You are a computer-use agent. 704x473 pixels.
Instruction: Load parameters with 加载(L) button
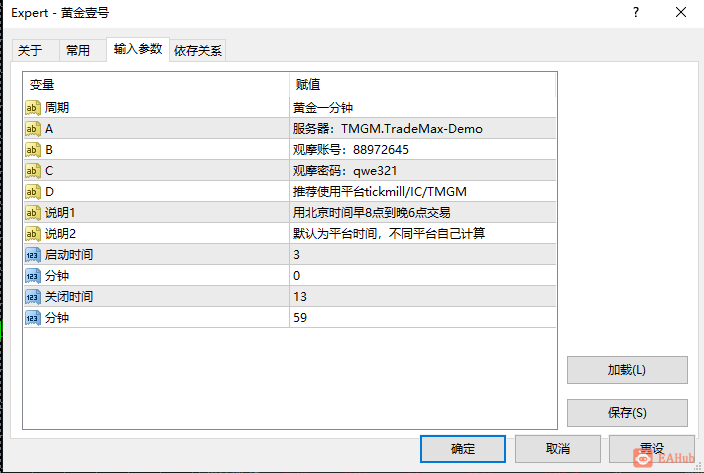[627, 370]
